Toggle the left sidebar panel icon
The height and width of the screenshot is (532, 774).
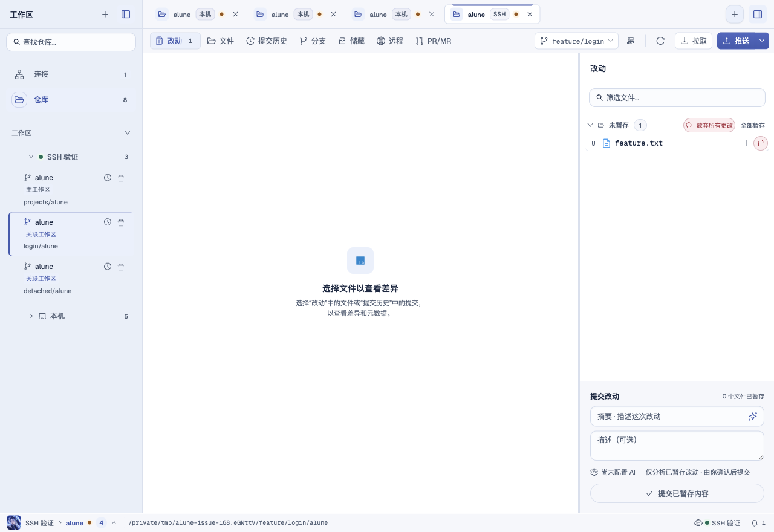tap(126, 15)
